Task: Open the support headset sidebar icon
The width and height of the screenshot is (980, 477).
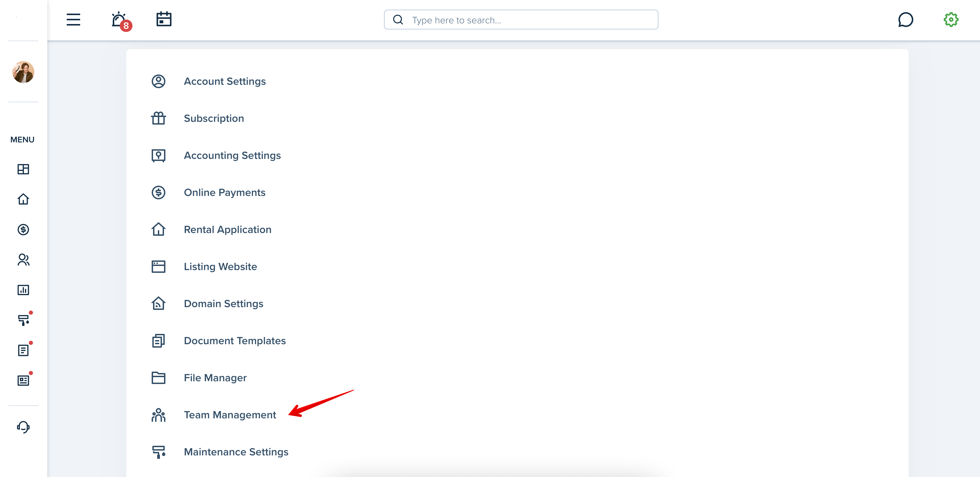Action: point(23,427)
